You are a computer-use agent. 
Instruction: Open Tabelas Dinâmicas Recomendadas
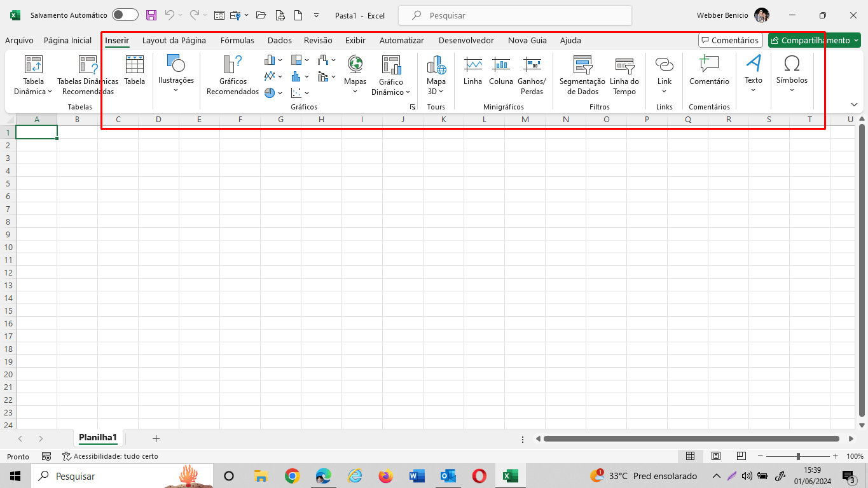pyautogui.click(x=88, y=75)
